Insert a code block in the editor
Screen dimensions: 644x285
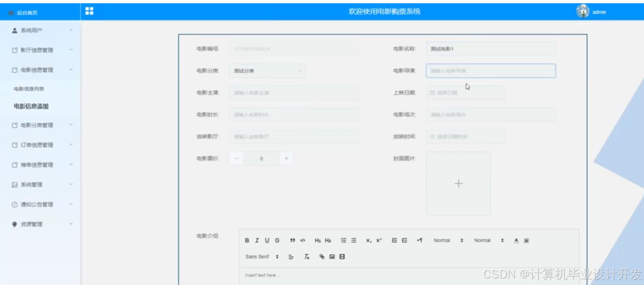coord(303,240)
